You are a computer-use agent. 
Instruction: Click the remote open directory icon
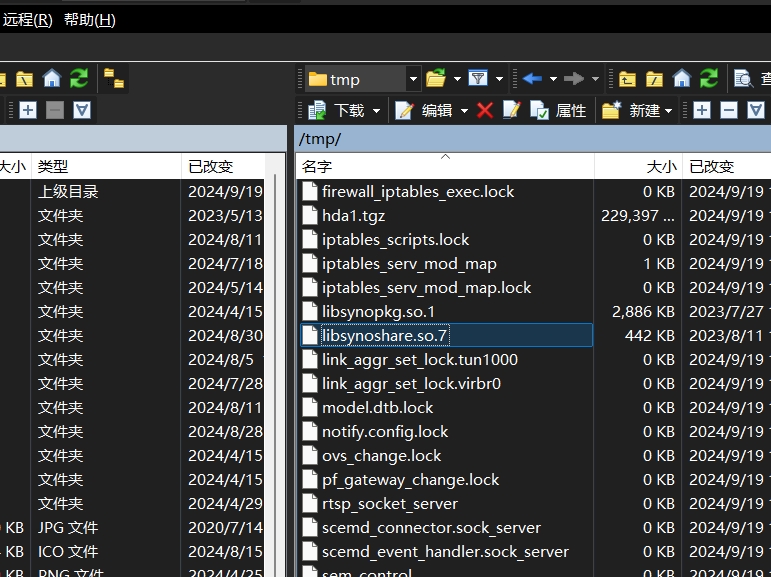(436, 79)
